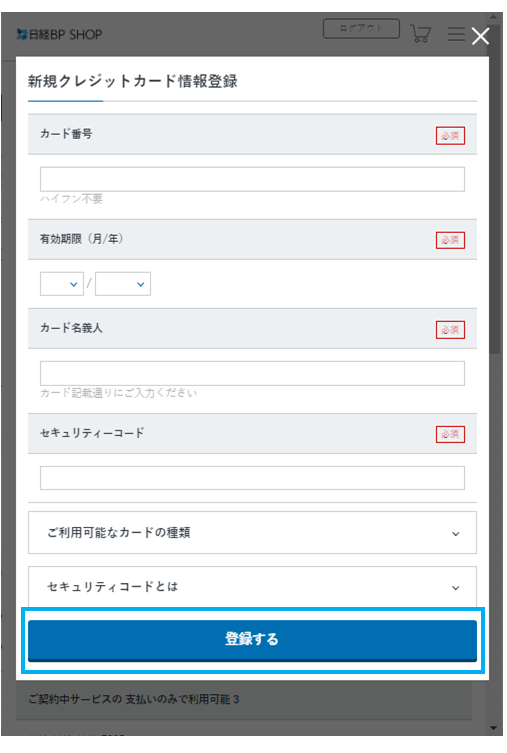The image size is (507, 753).
Task: Open the expiration month dropdown
Action: [x=61, y=284]
